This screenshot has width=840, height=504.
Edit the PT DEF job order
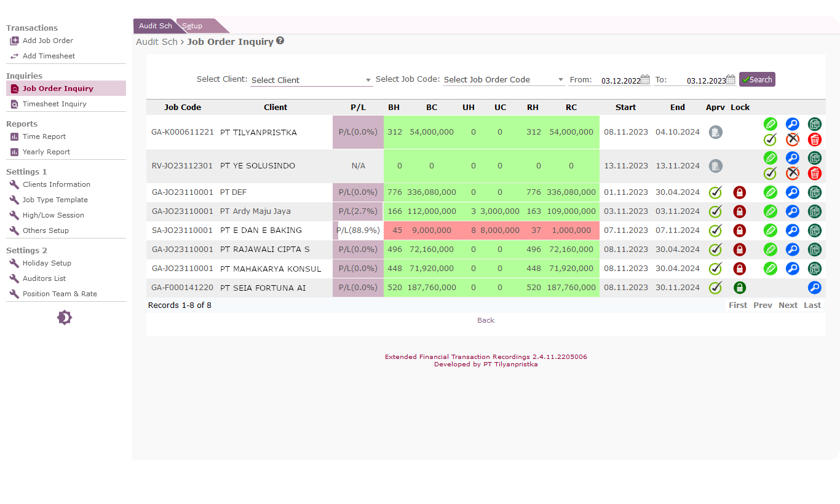tap(771, 192)
